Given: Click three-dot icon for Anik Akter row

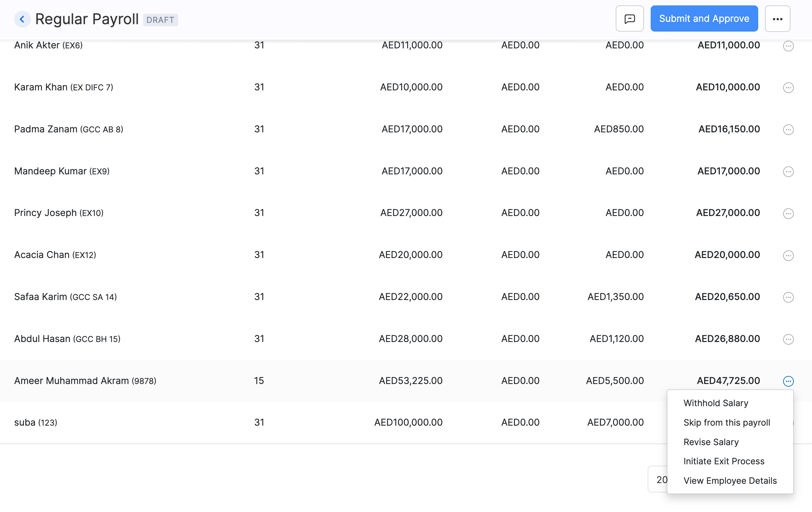Looking at the screenshot, I should click(x=788, y=45).
